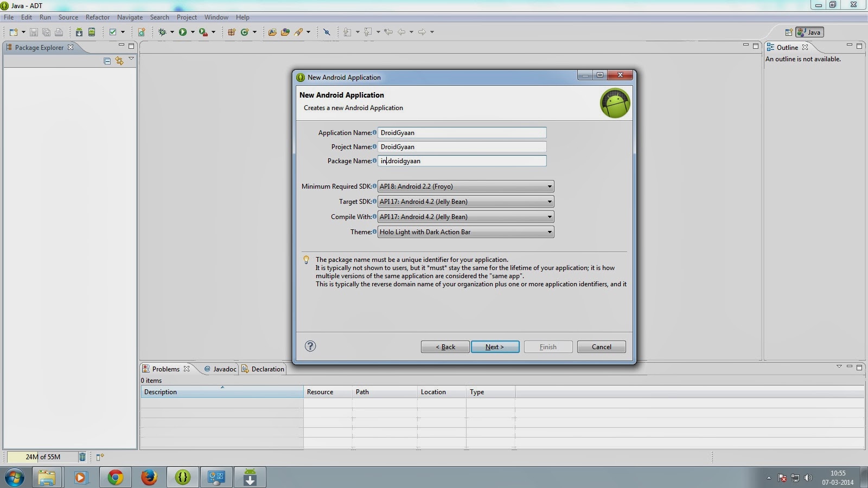Close the Package Explorer tab
Viewport: 868px width, 488px height.
tap(71, 47)
